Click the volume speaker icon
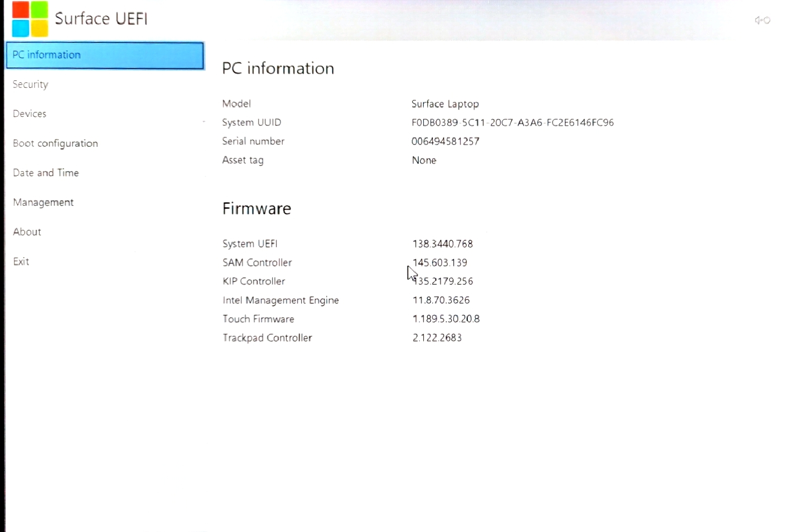 pyautogui.click(x=757, y=20)
